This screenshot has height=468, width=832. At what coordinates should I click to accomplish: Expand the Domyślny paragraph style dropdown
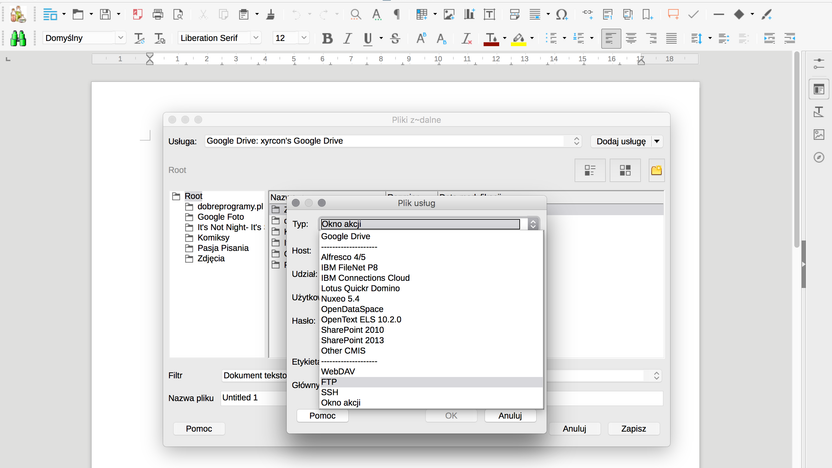[120, 38]
